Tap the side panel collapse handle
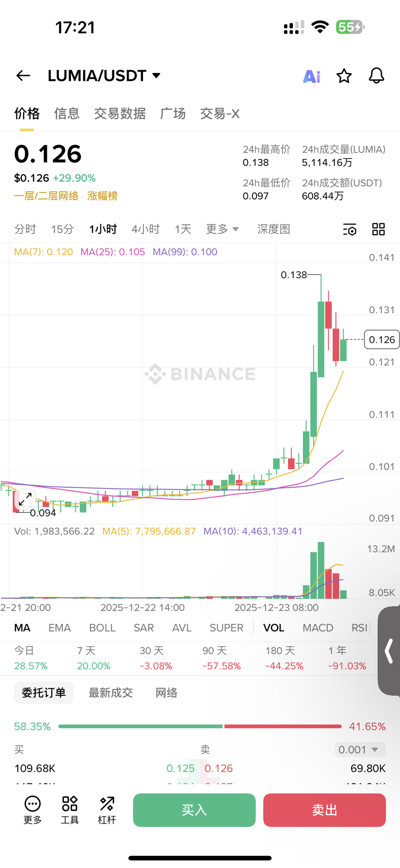Viewport: 400px width, 868px height. pos(389,650)
